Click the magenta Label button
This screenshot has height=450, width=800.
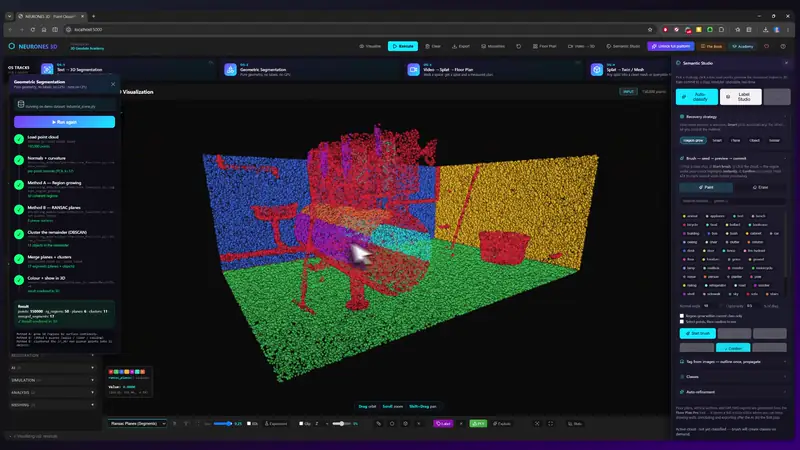point(443,423)
